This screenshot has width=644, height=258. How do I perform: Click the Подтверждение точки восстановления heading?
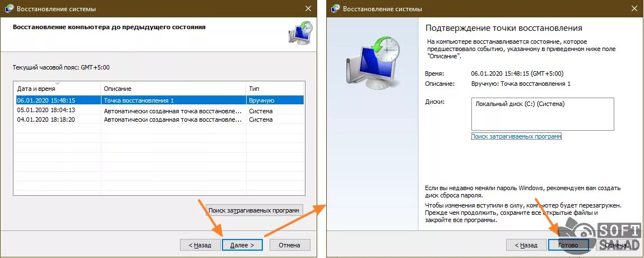pyautogui.click(x=503, y=28)
